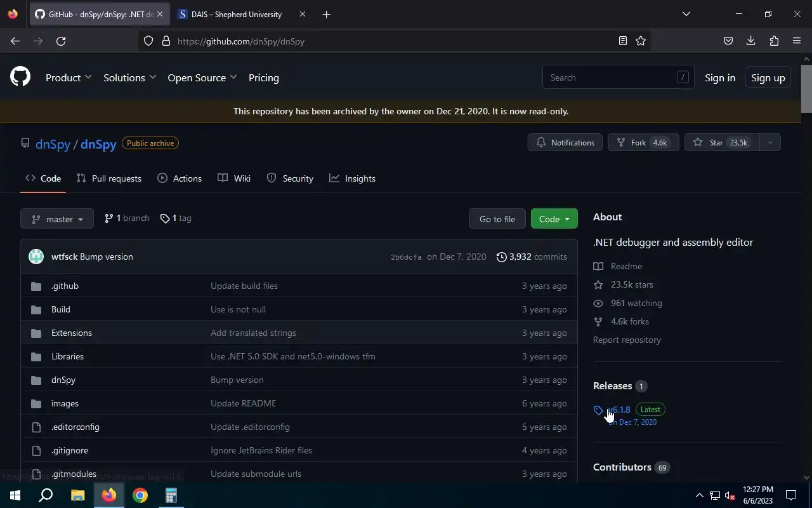Switch to the Code tab
Viewport: 812px width, 508px height.
(x=43, y=178)
